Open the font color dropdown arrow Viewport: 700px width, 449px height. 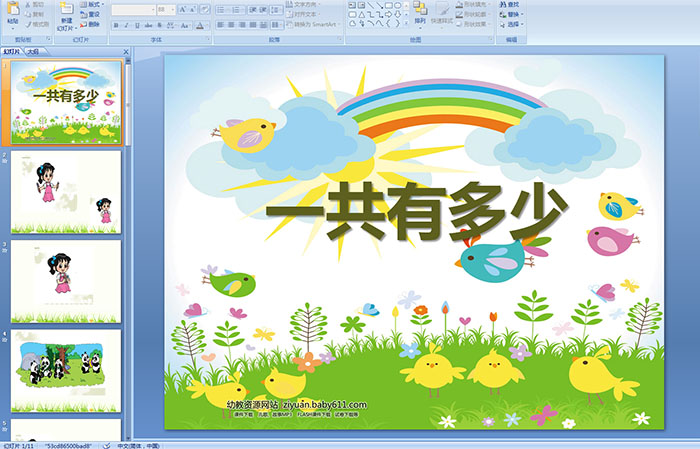pyautogui.click(x=208, y=26)
